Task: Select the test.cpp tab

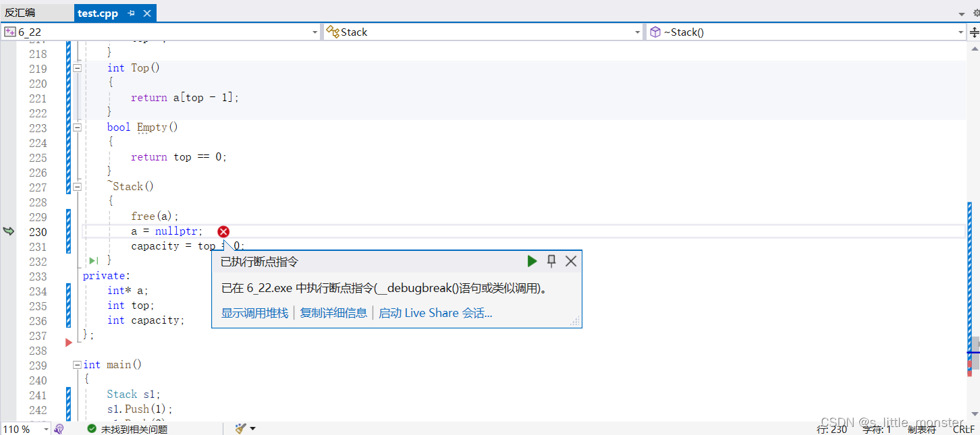Action: 98,13
